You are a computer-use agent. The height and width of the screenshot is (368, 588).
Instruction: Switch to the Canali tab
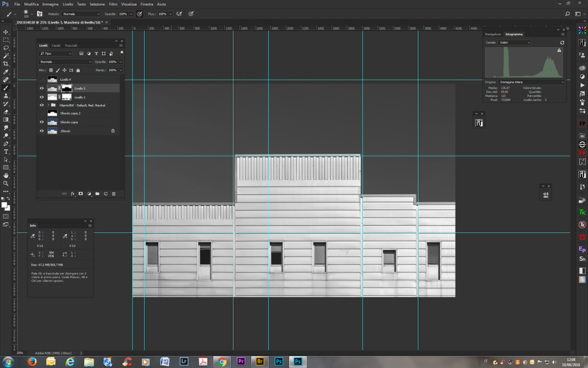[x=56, y=45]
